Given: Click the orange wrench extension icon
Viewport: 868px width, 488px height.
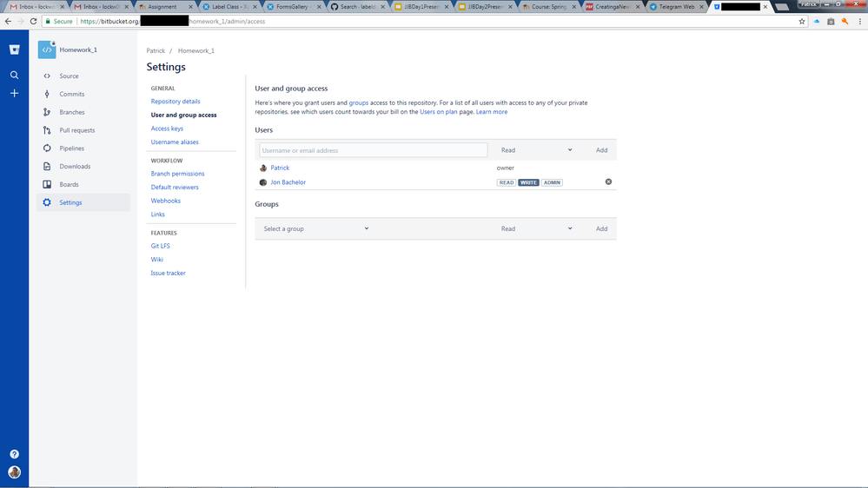Looking at the screenshot, I should click(x=845, y=21).
